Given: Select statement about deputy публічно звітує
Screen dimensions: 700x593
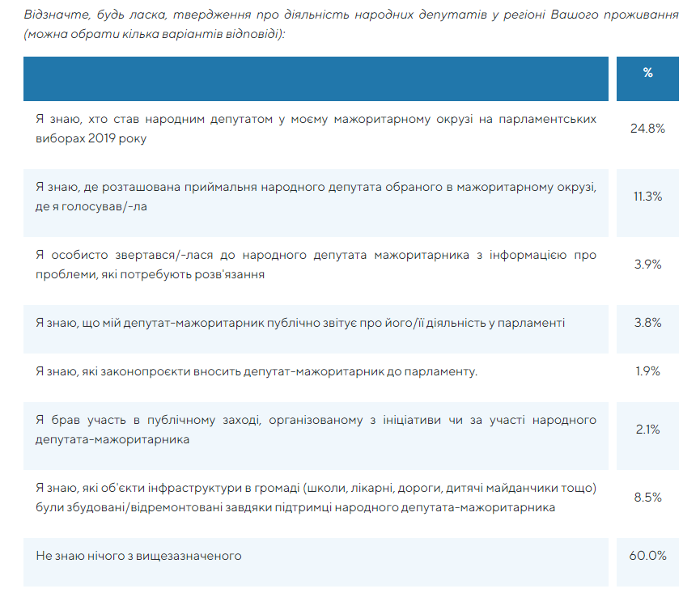Looking at the screenshot, I should [x=300, y=323].
